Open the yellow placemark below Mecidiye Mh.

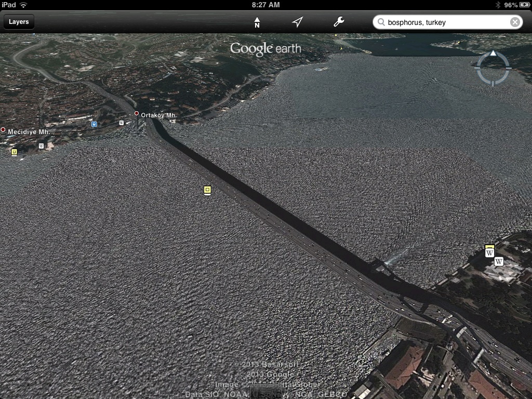(14, 152)
